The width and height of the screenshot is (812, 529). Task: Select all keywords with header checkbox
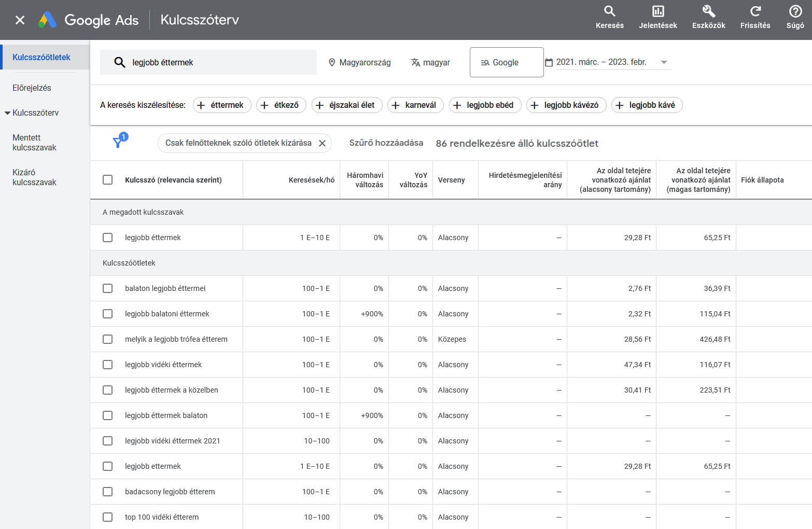(108, 180)
